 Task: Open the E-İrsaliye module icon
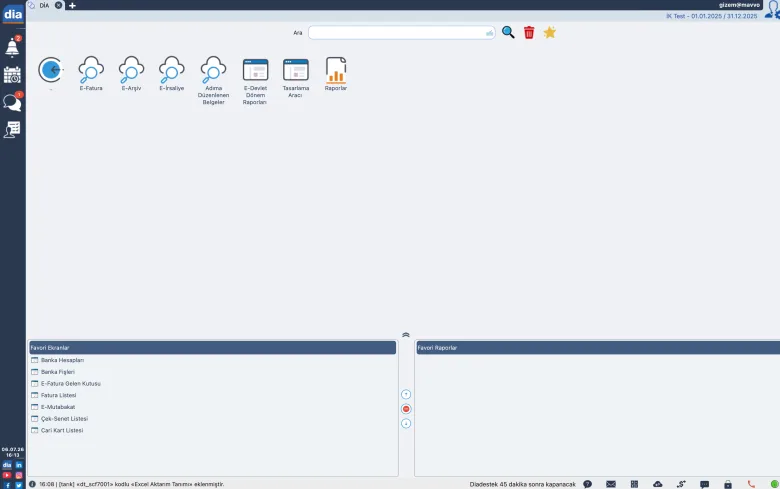coord(172,70)
